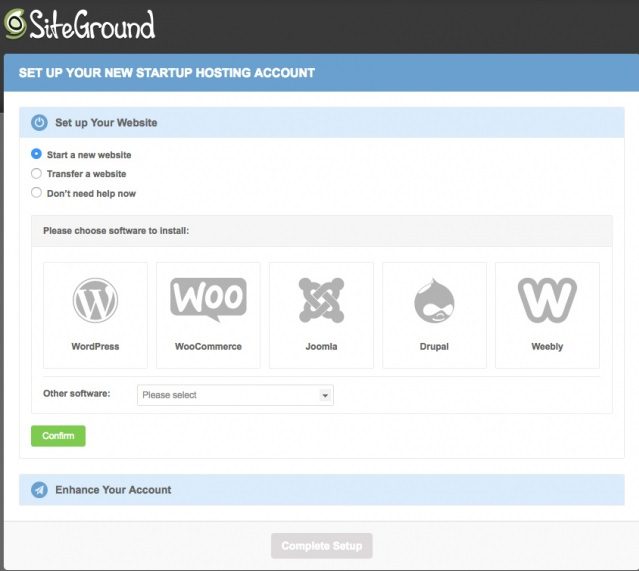
Task: Click the power icon beside Set up Your Website
Action: tap(40, 123)
